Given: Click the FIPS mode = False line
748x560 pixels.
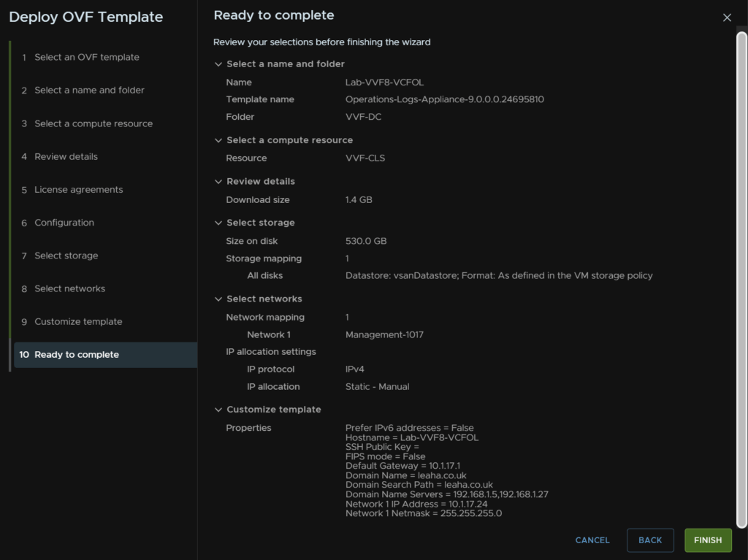Looking at the screenshot, I should click(x=386, y=456).
